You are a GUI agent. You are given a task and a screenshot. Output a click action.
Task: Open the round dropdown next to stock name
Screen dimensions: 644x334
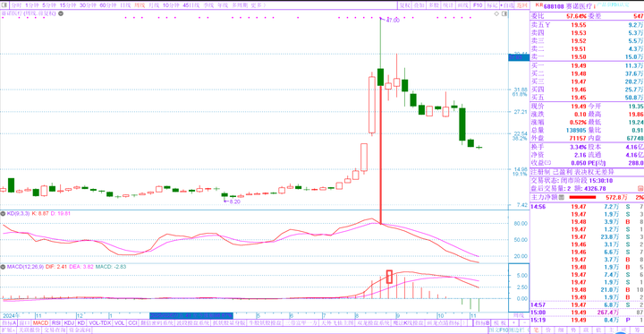61,13
